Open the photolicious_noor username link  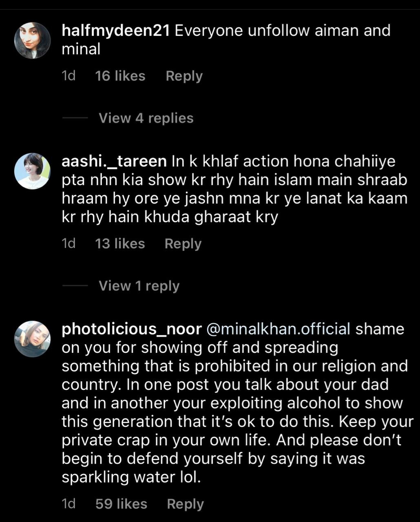click(x=132, y=330)
